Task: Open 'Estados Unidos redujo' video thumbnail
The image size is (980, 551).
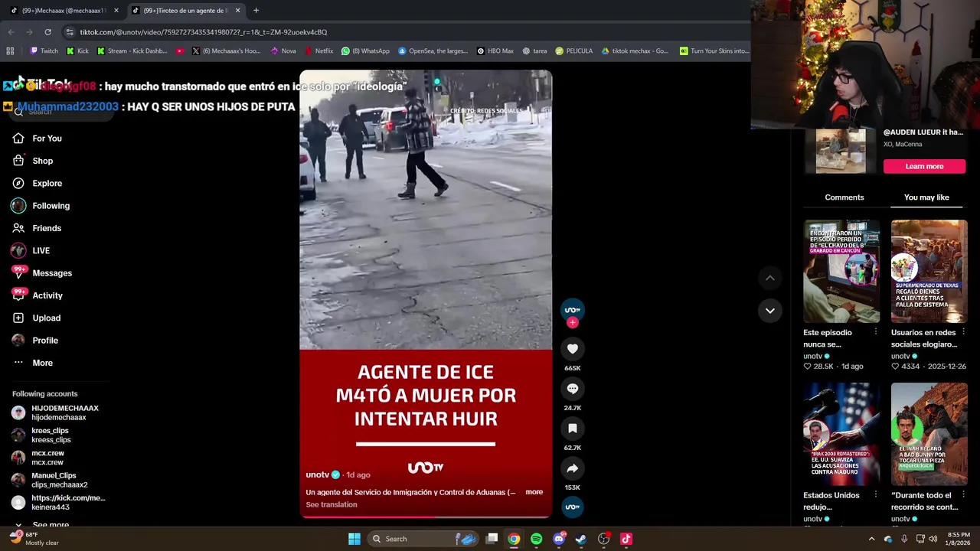Action: [x=841, y=434]
